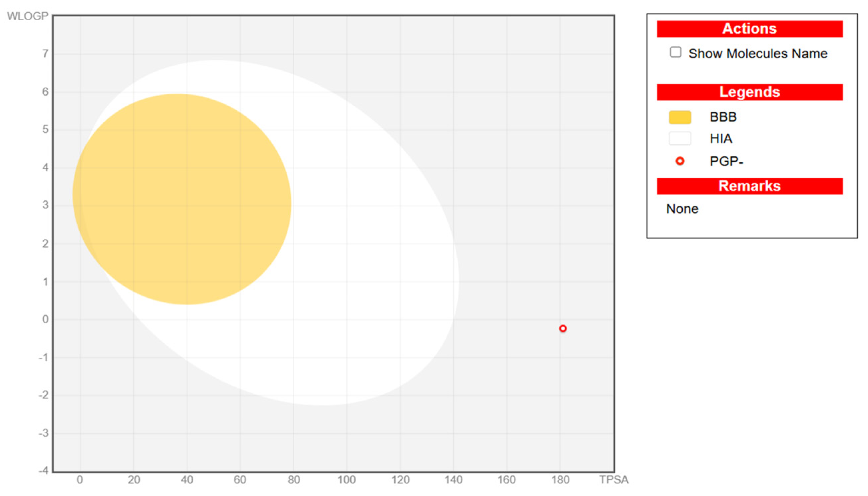The width and height of the screenshot is (868, 496).
Task: Click the Remarks header bar
Action: [750, 186]
